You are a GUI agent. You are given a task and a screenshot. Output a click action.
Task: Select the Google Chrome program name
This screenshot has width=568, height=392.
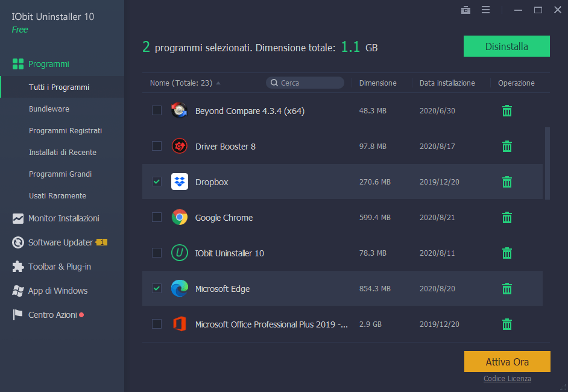click(224, 218)
